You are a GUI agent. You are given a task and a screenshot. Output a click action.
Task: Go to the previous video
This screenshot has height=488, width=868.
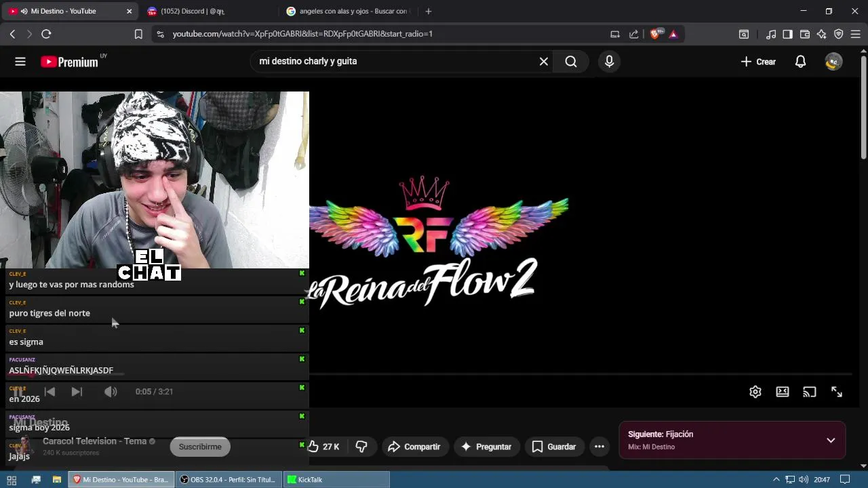tap(50, 392)
